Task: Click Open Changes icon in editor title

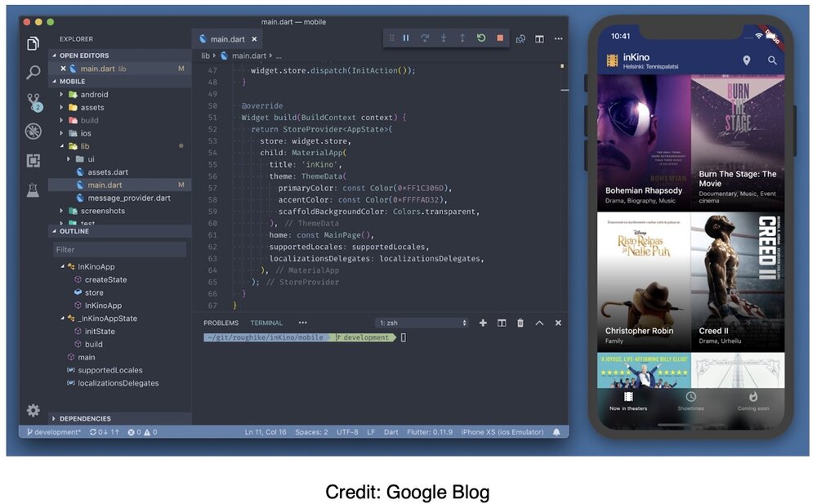Action: pyautogui.click(x=520, y=39)
